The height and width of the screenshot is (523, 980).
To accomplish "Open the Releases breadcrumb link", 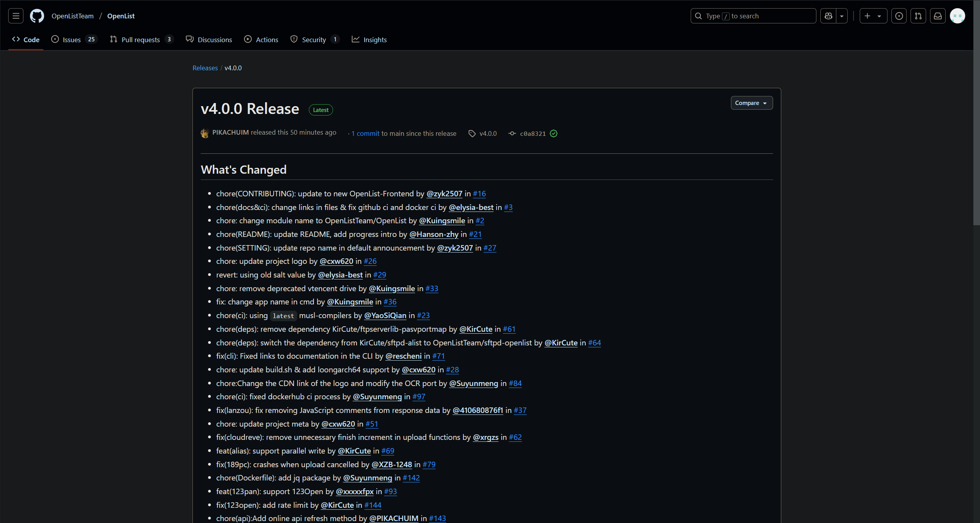I will pyautogui.click(x=205, y=68).
